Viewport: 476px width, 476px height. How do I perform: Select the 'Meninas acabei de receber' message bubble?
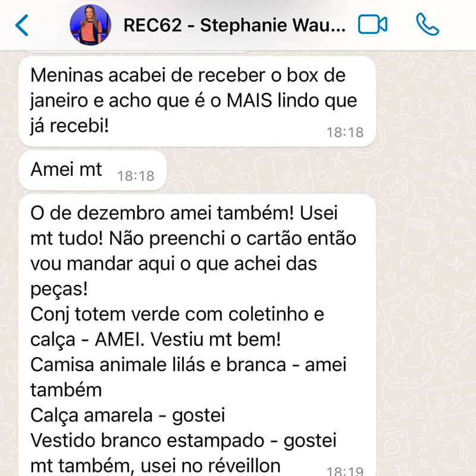197,101
